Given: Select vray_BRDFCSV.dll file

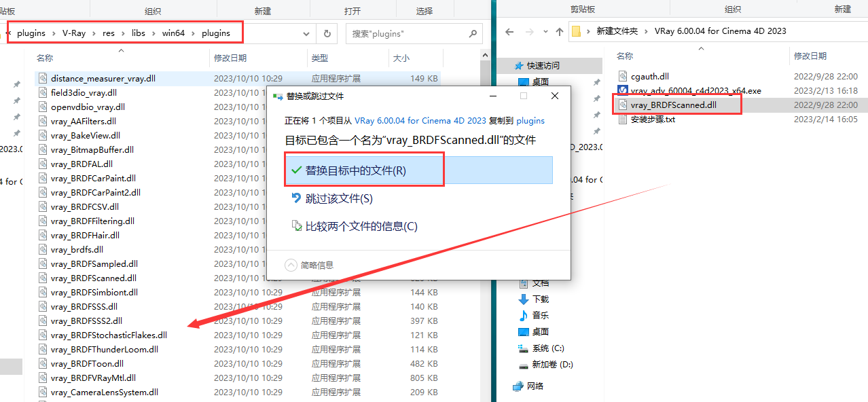Looking at the screenshot, I should (x=84, y=206).
